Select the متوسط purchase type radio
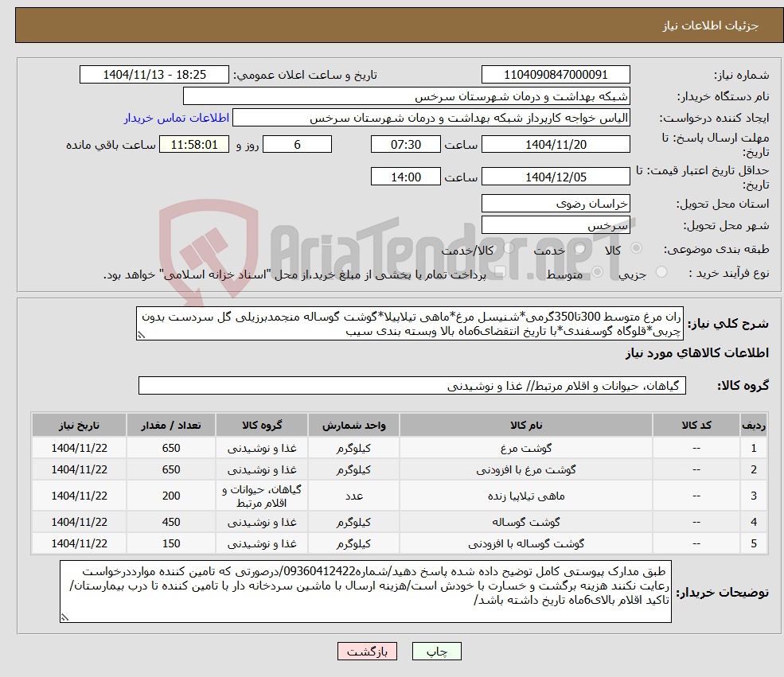This screenshot has width=784, height=677. click(x=597, y=272)
